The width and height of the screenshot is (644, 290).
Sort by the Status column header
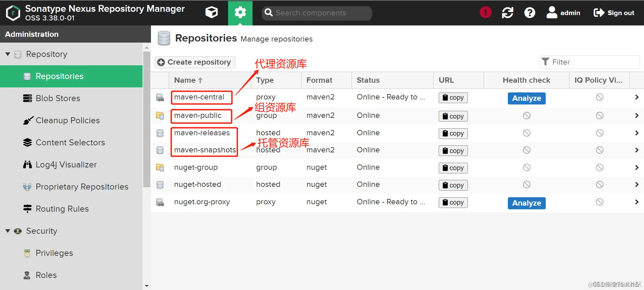coord(392,80)
